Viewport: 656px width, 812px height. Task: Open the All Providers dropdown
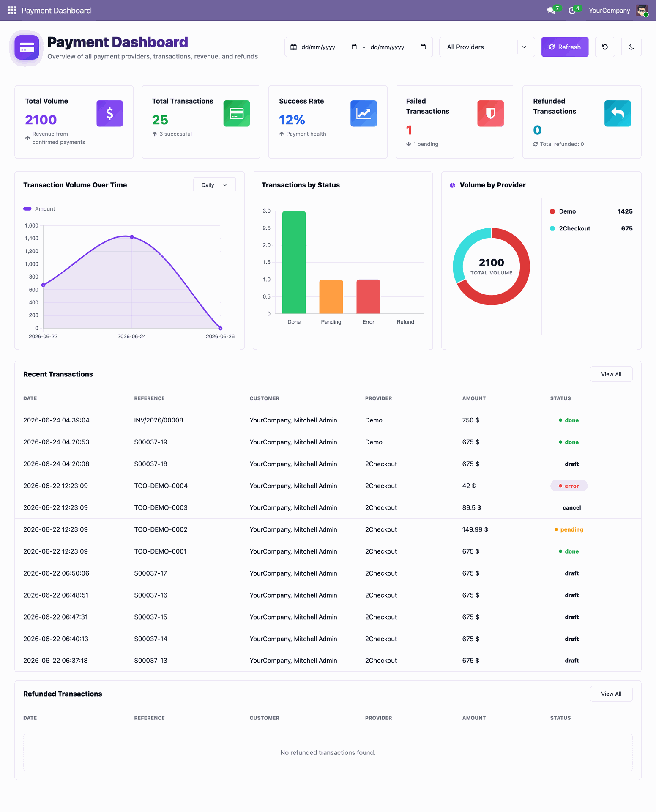tap(487, 47)
